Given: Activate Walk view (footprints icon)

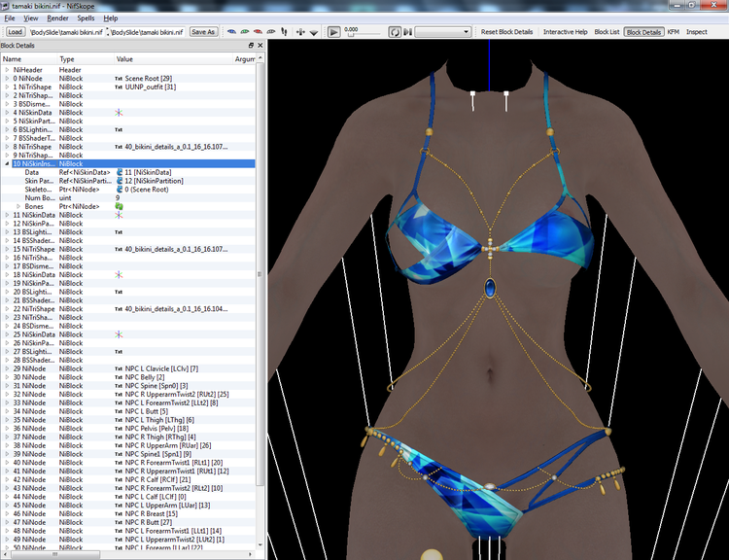Looking at the screenshot, I should coord(284,32).
